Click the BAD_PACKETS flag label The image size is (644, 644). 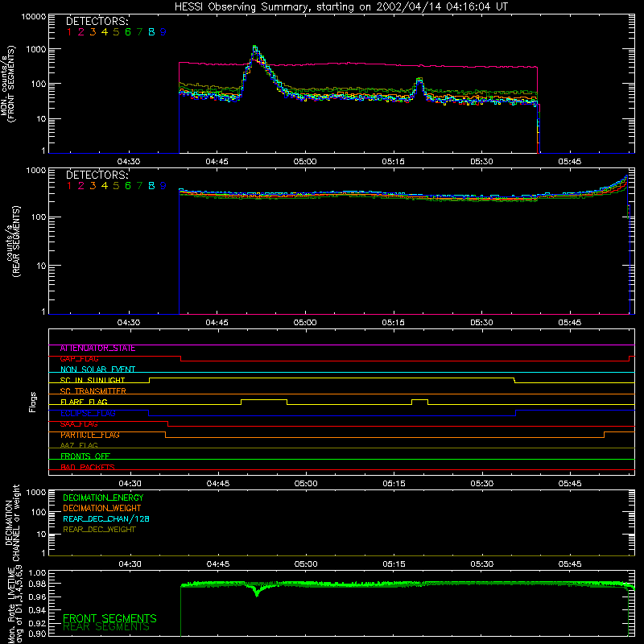coord(88,467)
